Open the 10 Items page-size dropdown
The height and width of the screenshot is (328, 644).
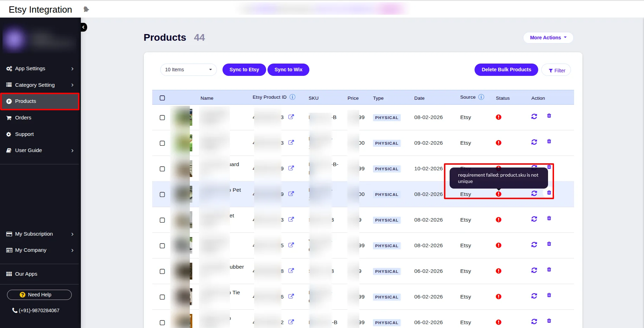(x=188, y=70)
